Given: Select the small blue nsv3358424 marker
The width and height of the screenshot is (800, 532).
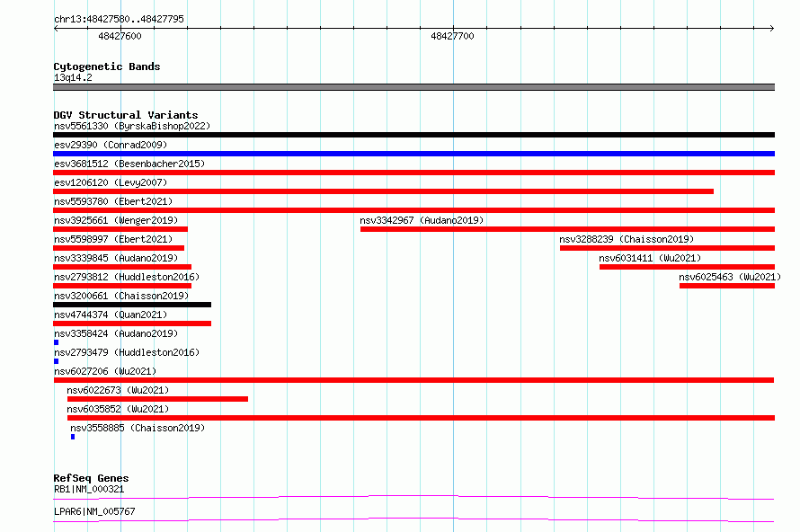Looking at the screenshot, I should click(56, 342).
